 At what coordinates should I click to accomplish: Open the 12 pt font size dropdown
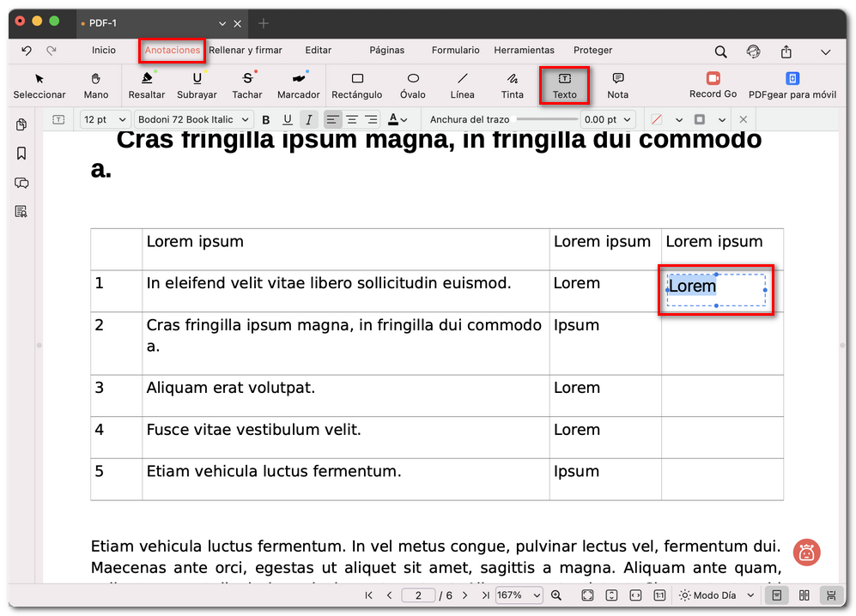(105, 120)
